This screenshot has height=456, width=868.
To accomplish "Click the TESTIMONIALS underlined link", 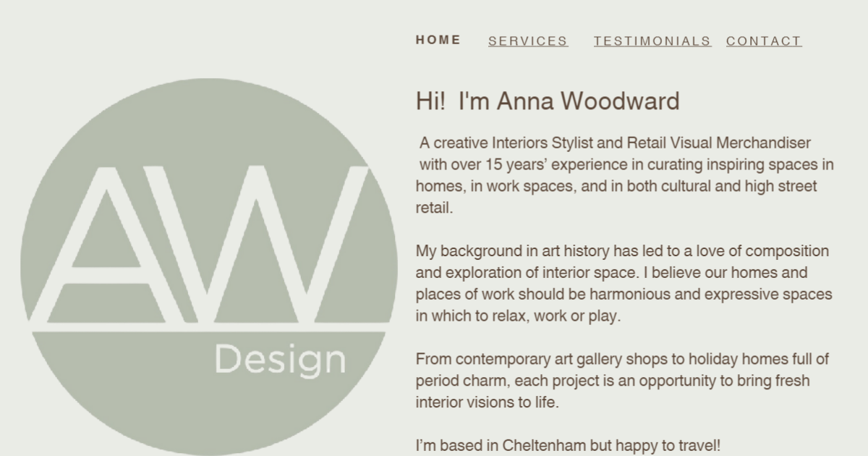I will tap(652, 41).
